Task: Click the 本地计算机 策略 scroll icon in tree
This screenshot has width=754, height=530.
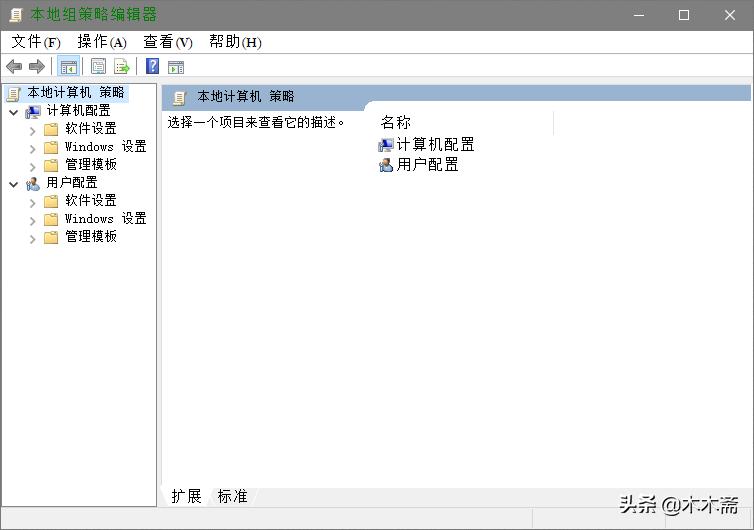Action: (13, 94)
